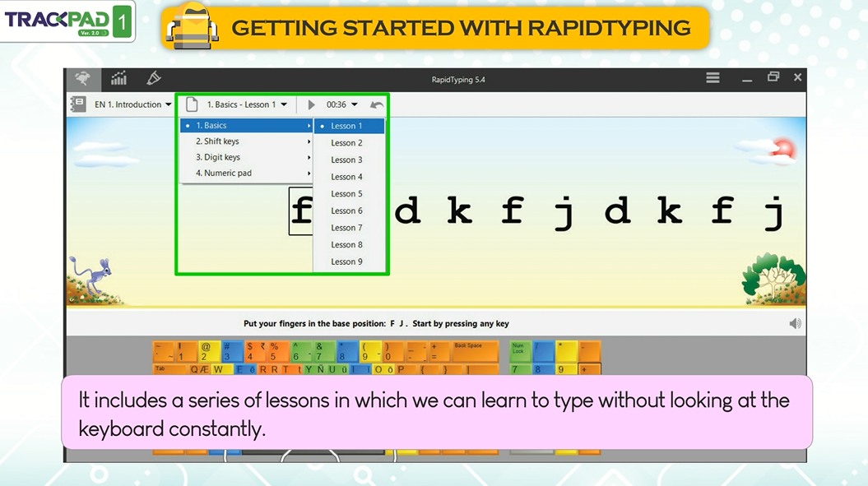Open the statistics chart icon
The image size is (868, 486).
pyautogui.click(x=118, y=79)
